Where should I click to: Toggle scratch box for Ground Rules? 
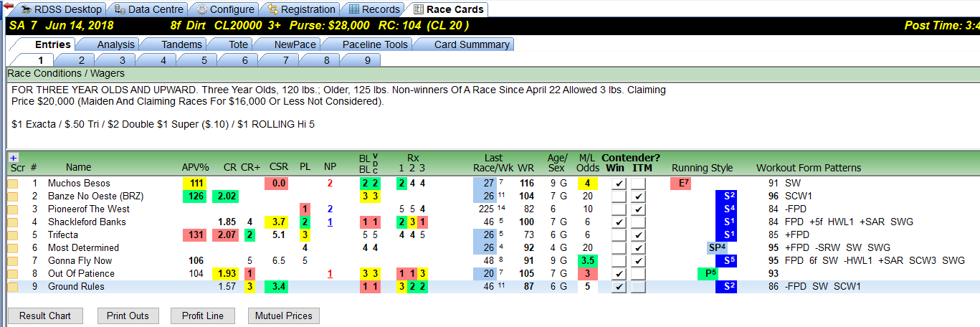coord(13,287)
